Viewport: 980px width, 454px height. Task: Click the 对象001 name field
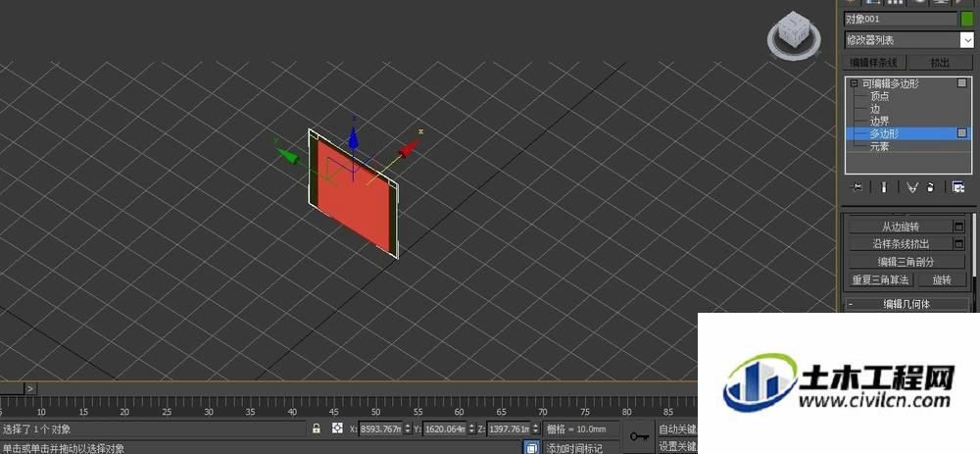pos(901,19)
